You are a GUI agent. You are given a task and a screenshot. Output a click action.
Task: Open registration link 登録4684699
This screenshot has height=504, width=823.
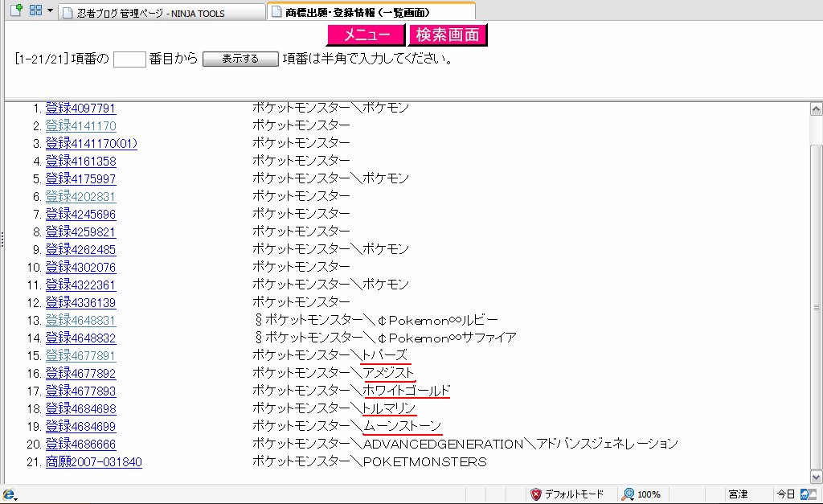[x=80, y=426]
